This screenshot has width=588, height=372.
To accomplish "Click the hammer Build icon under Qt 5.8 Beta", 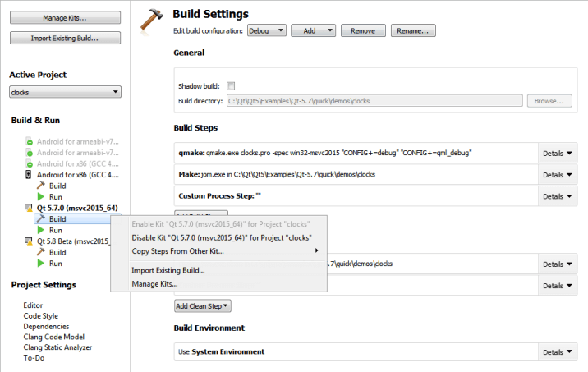I will (x=39, y=252).
